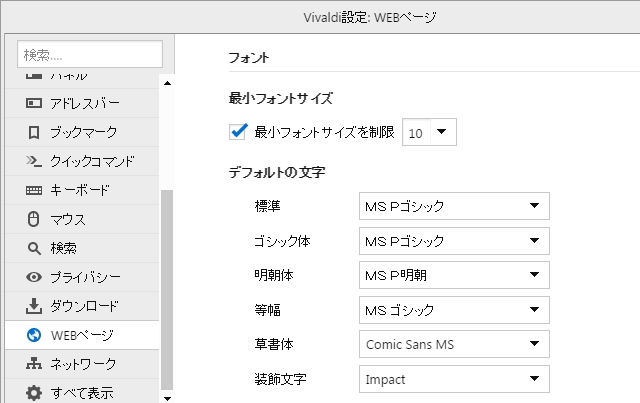Screen dimensions: 640x403
Task: Click the 最小フォントサイズを制限 label text
Action: [324, 132]
